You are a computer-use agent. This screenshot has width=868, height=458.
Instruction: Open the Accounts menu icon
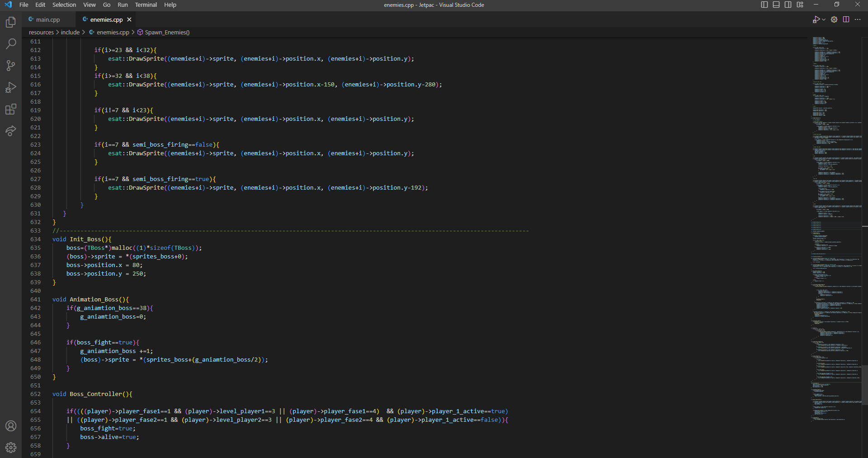point(11,426)
